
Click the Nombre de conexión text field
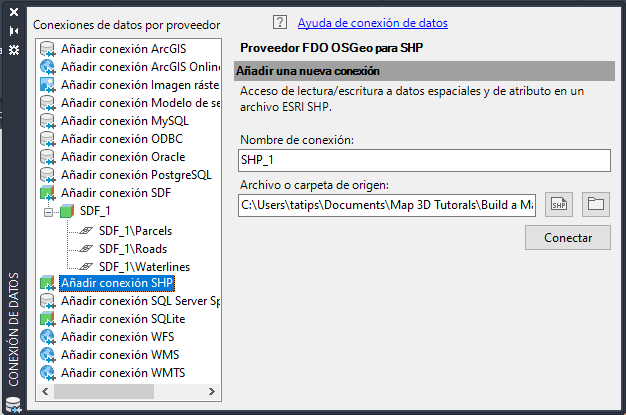[424, 160]
